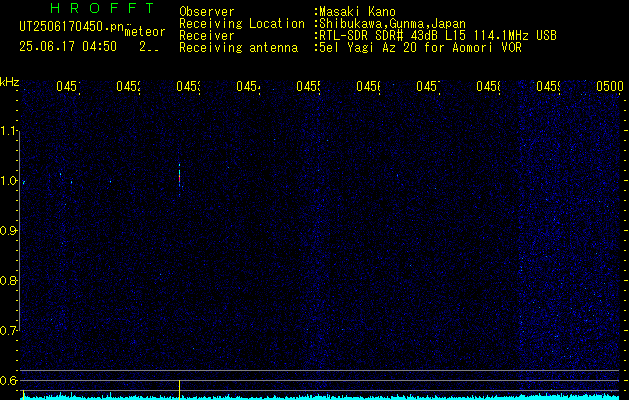Click the 0454 time marker

coord(248,86)
